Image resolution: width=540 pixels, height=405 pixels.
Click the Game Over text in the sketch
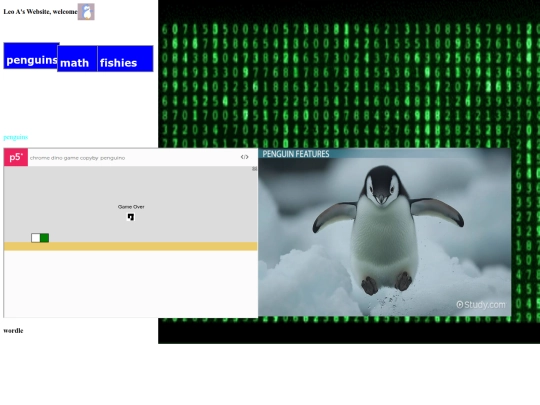(x=131, y=207)
